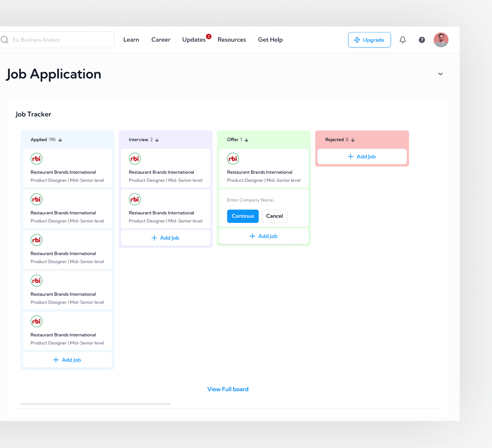The height and width of the screenshot is (448, 492).
Task: Click the lightning icon inside Upgrade button
Action: [x=357, y=40]
